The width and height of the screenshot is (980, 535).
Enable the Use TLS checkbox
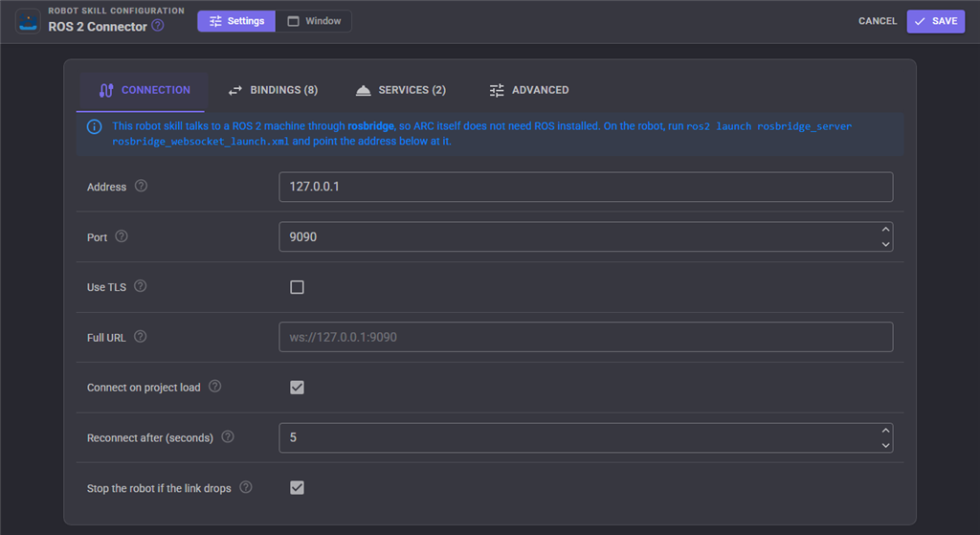[297, 287]
